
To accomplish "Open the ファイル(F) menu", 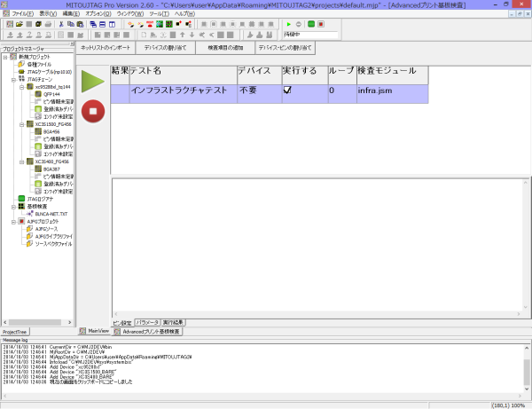I will coord(23,14).
